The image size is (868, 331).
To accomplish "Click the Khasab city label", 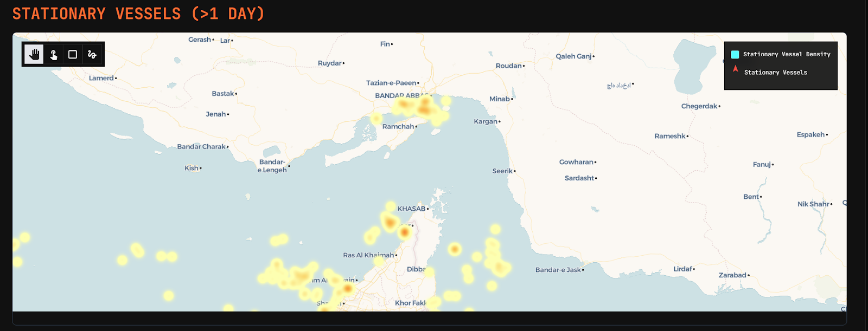I will [411, 209].
